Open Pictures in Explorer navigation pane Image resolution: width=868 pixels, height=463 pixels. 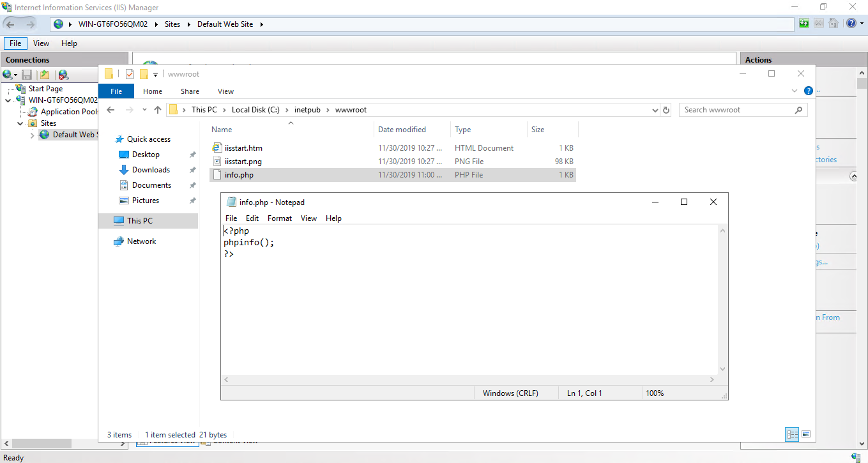coord(146,201)
